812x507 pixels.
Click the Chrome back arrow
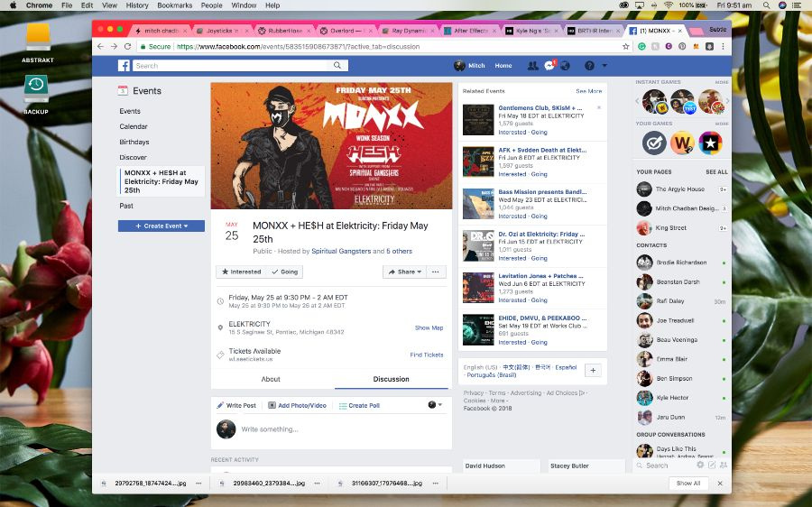[100, 47]
